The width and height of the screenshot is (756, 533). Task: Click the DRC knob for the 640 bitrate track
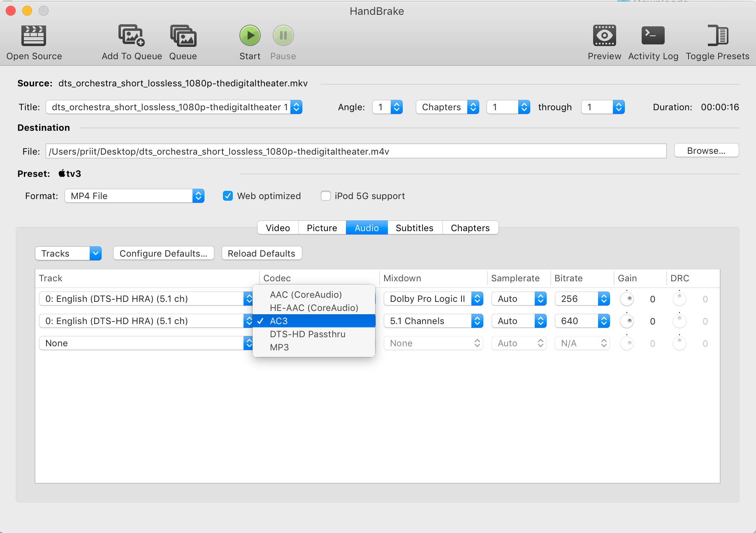click(679, 321)
